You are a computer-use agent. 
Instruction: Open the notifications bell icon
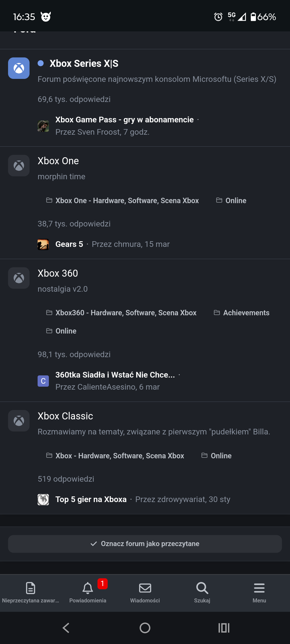tap(88, 588)
